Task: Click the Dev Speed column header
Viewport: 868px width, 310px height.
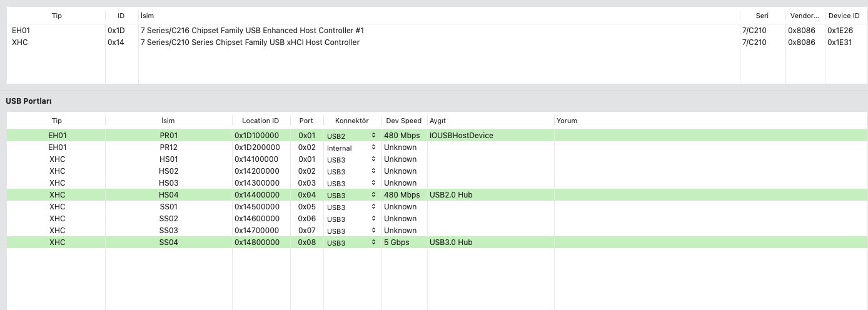Action: (x=403, y=121)
